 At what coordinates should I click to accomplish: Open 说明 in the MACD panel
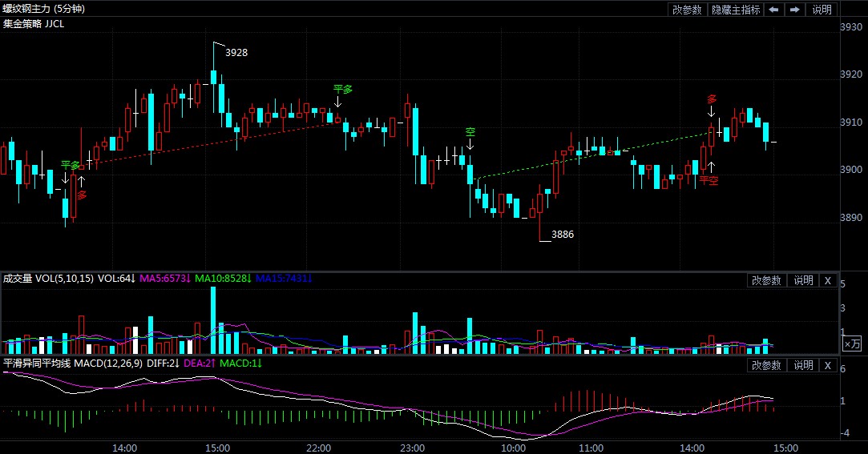803,365
